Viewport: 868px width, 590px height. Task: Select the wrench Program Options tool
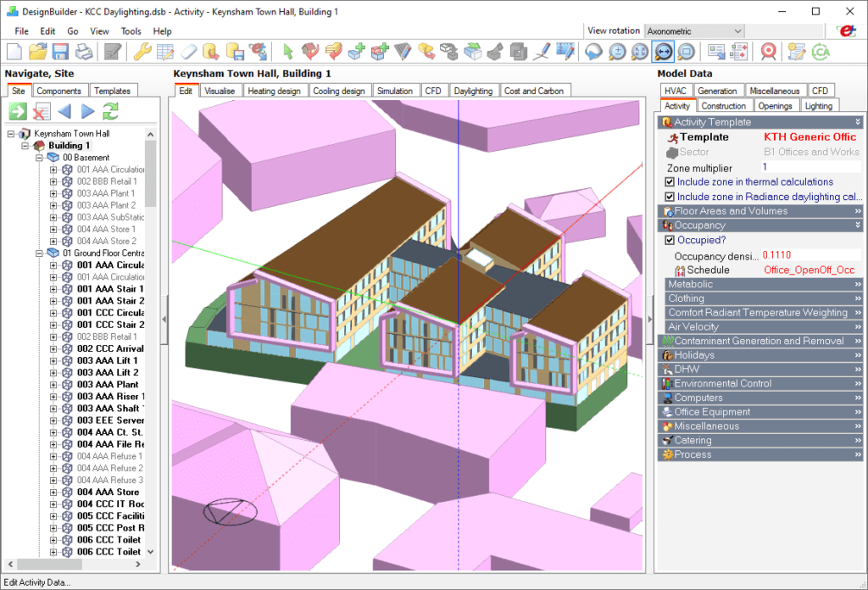142,52
